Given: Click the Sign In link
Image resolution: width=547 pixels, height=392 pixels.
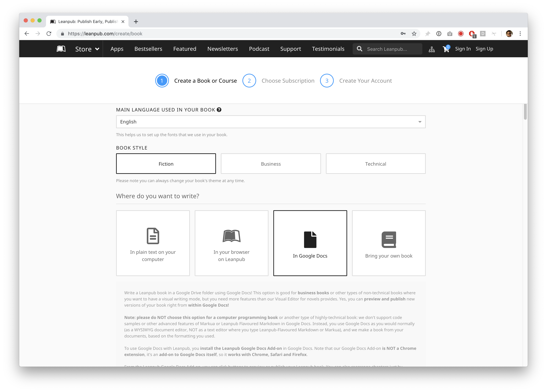Looking at the screenshot, I should coord(463,49).
